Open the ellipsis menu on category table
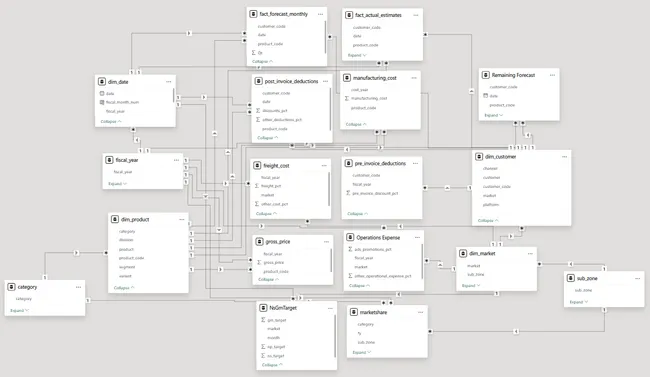Image resolution: width=650 pixels, height=377 pixels. coord(78,287)
